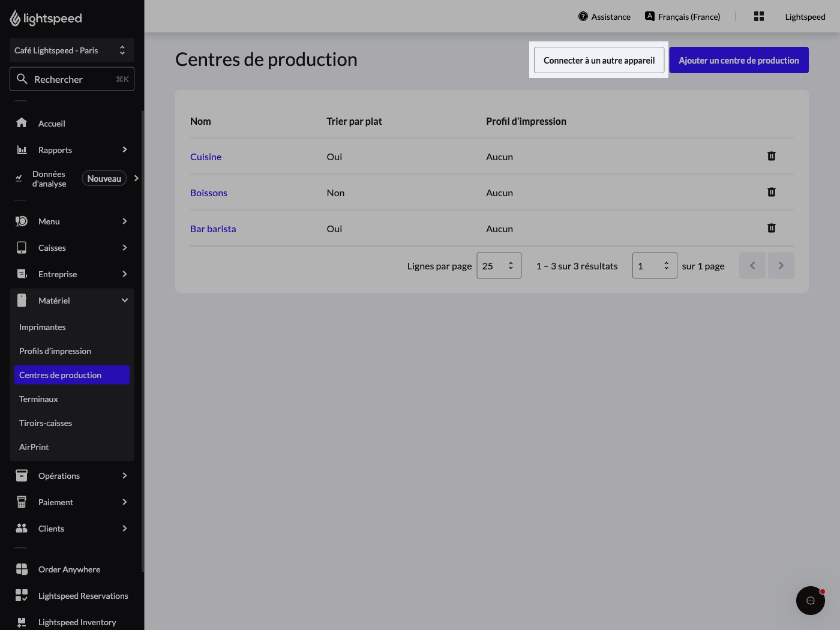Click the Lightspeed Reservations icon
This screenshot has height=630, width=840.
click(x=22, y=596)
